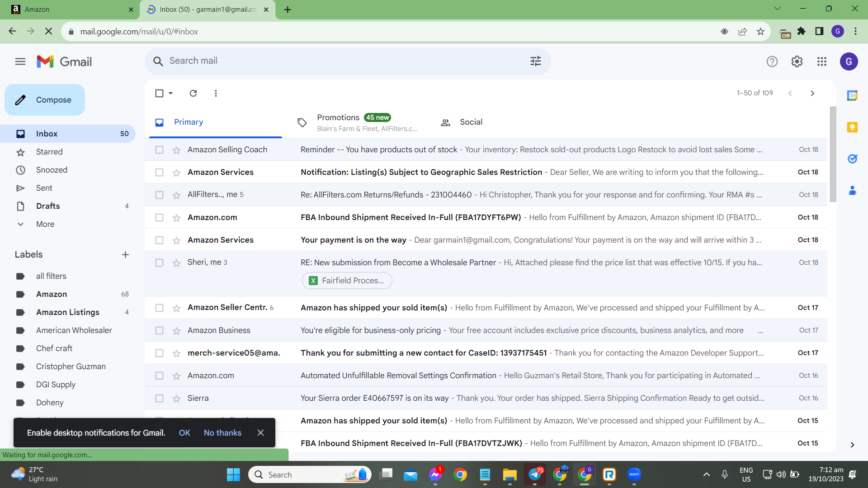The width and height of the screenshot is (868, 488).
Task: Stop loading the page
Action: [x=49, y=32]
